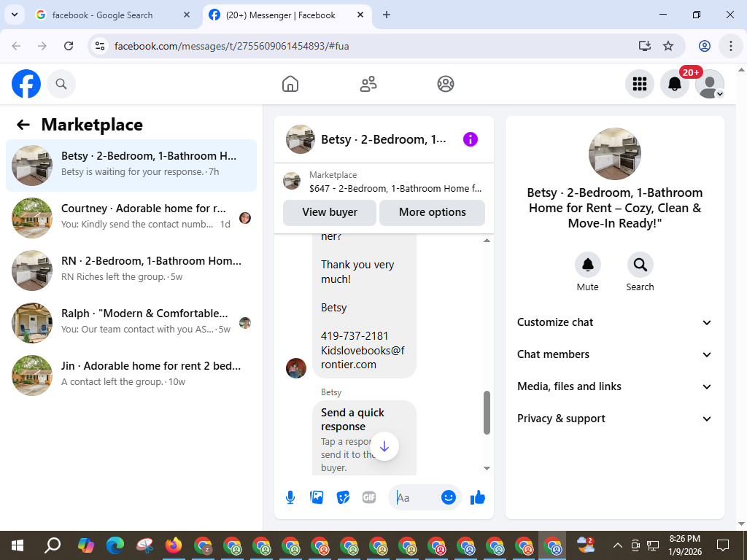747x560 pixels.
Task: Open Ralph Modern & Comfortable conversation
Action: pyautogui.click(x=131, y=322)
